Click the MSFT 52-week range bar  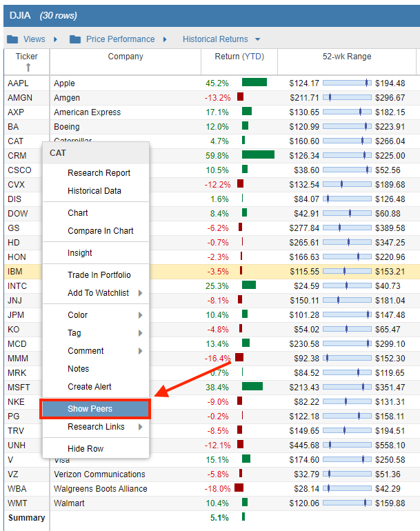click(x=347, y=387)
